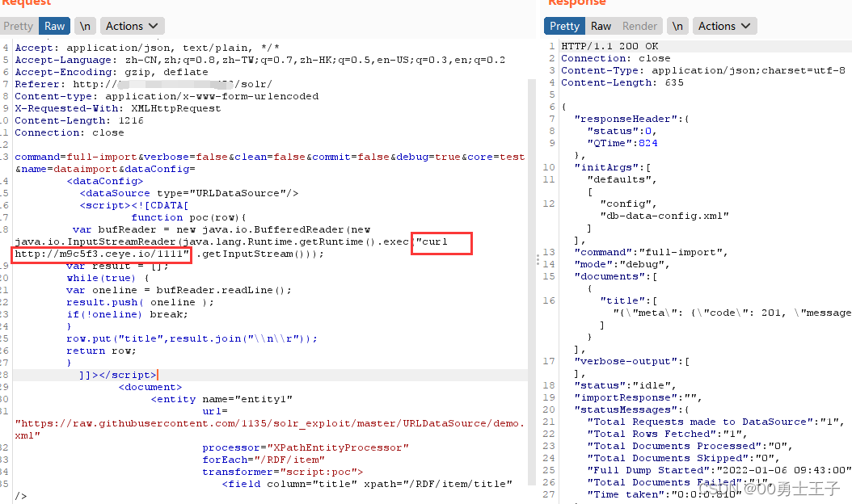Click the "verbose-output":[ line
The width and height of the screenshot is (852, 504).
(632, 362)
